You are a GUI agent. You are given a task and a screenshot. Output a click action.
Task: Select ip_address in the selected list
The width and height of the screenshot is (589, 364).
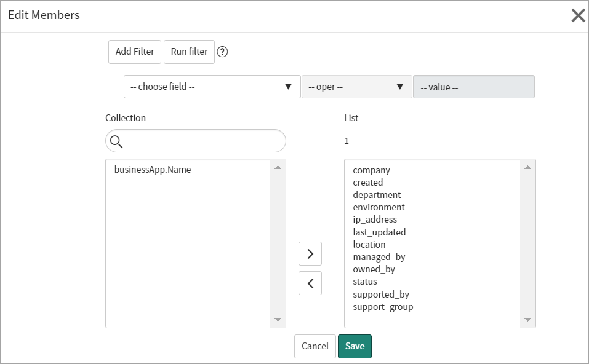point(375,220)
